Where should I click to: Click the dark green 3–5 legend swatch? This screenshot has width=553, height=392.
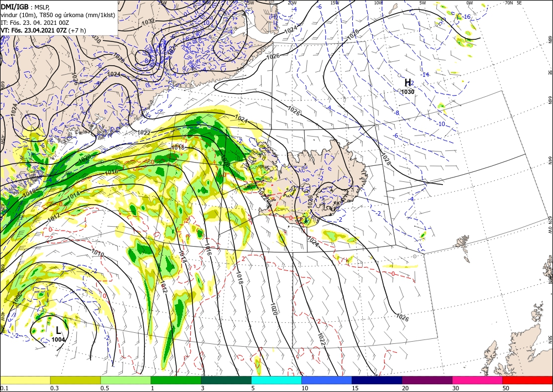226,380
